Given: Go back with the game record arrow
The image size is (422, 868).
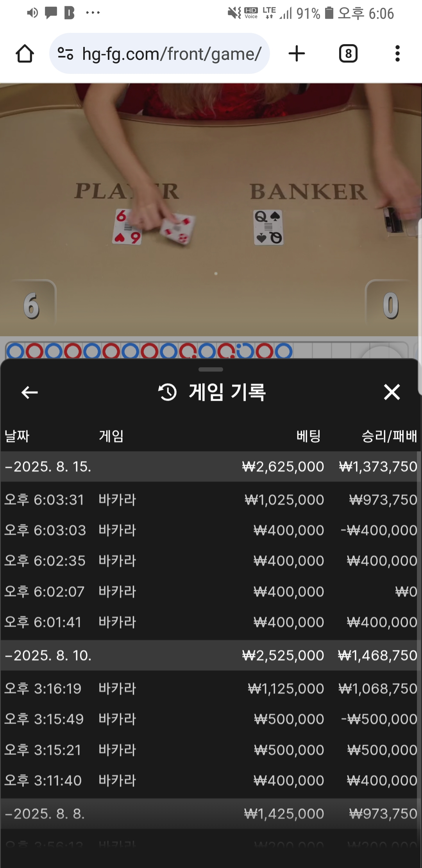Looking at the screenshot, I should [x=29, y=392].
